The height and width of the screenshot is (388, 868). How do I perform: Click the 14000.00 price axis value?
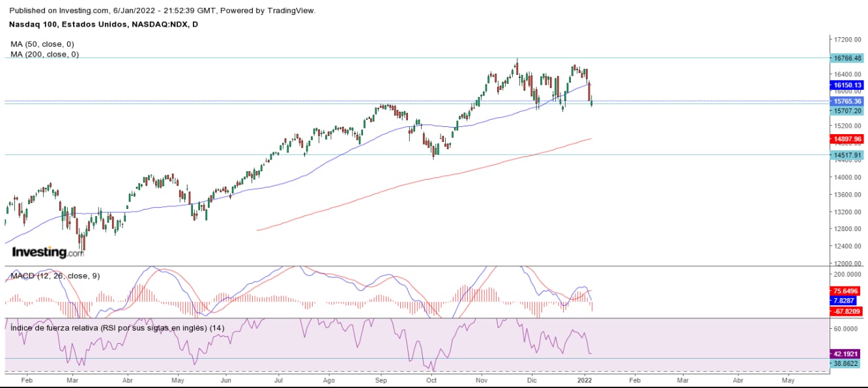tap(848, 177)
